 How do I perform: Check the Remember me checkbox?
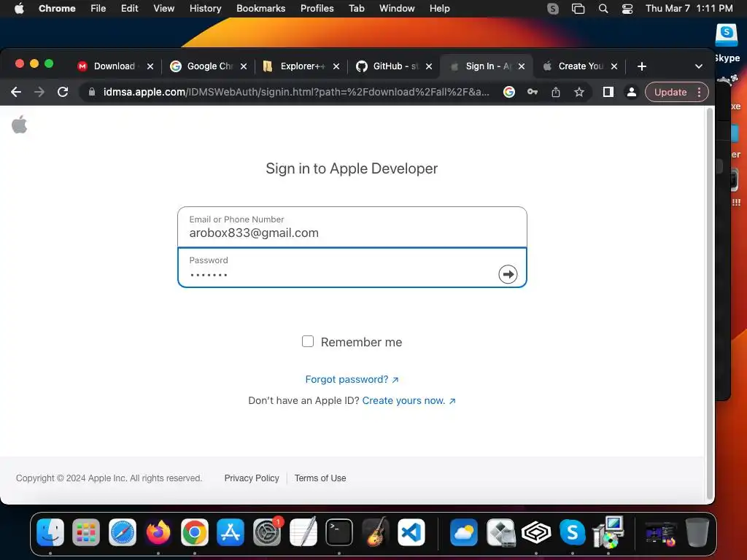coord(308,341)
